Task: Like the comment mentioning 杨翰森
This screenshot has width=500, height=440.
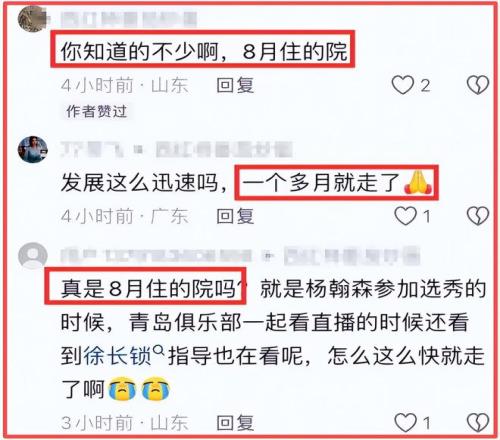Action: coord(406,423)
